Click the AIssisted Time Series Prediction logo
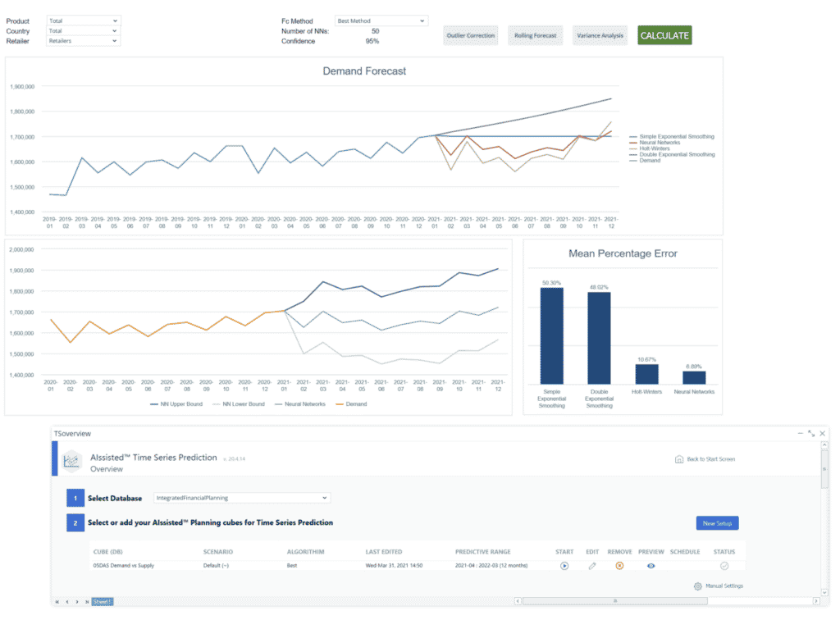This screenshot has width=840, height=620. point(71,461)
